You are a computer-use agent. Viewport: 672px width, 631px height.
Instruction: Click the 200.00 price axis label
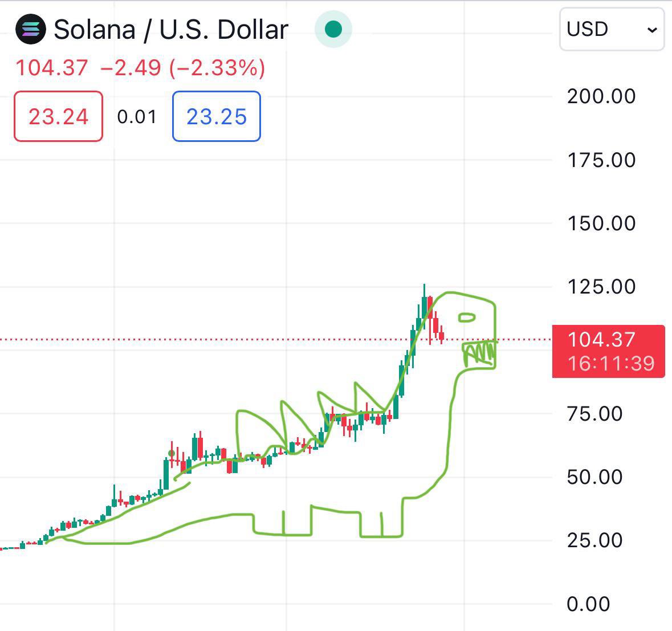point(601,96)
